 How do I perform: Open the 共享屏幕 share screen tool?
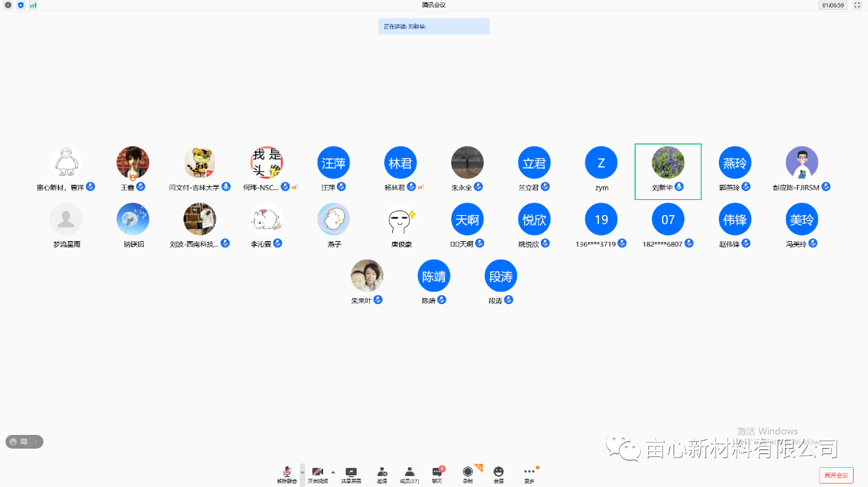pyautogui.click(x=351, y=475)
